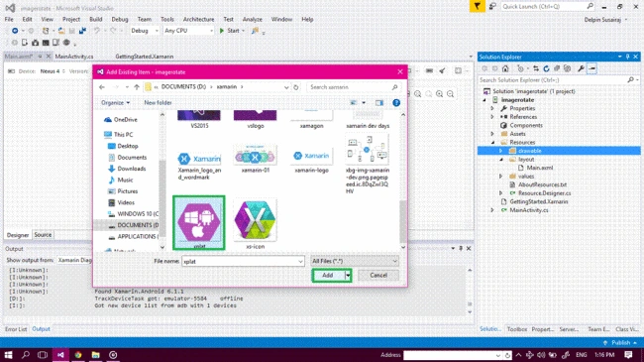This screenshot has width=644, height=362.
Task: Expand Properties node in Solution Explorer
Action: (x=492, y=108)
